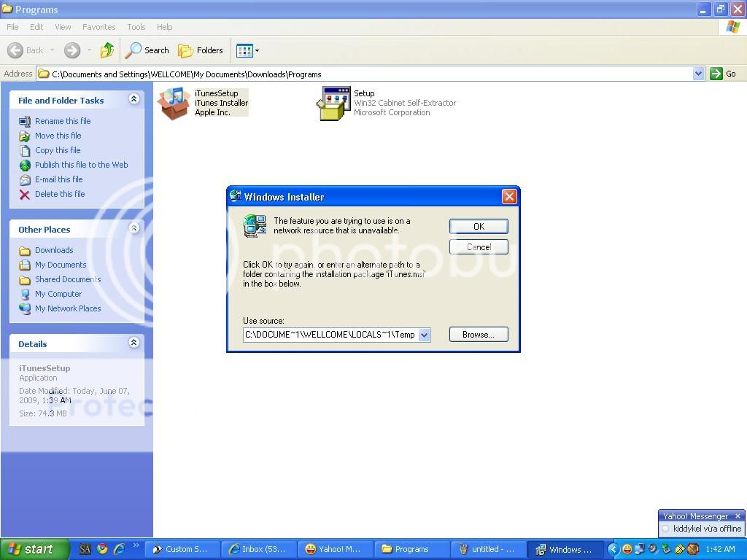747x560 pixels.
Task: Click the Use source path field
Action: tap(330, 335)
